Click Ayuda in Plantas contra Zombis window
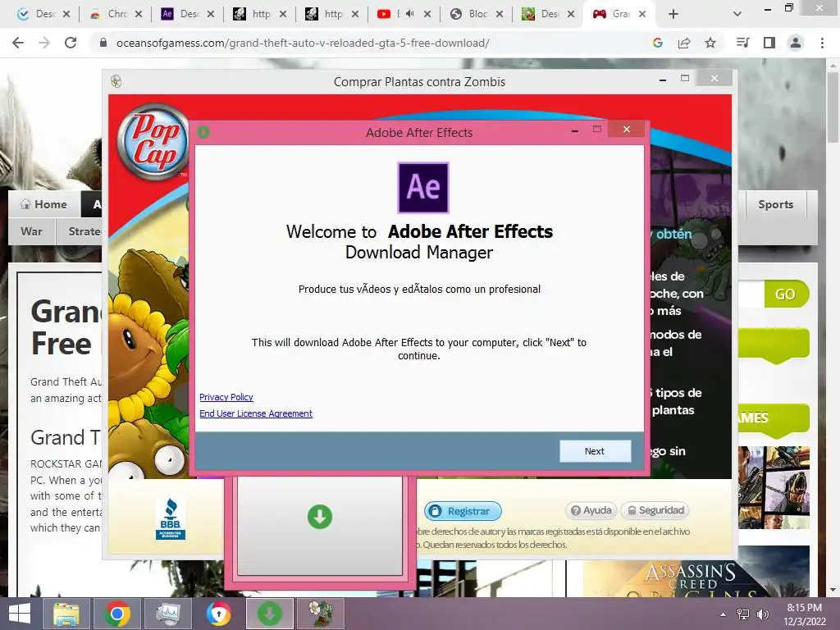 coord(591,510)
